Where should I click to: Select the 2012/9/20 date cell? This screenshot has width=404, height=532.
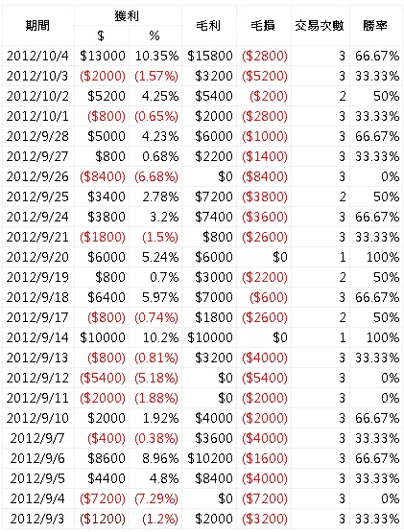click(x=37, y=257)
